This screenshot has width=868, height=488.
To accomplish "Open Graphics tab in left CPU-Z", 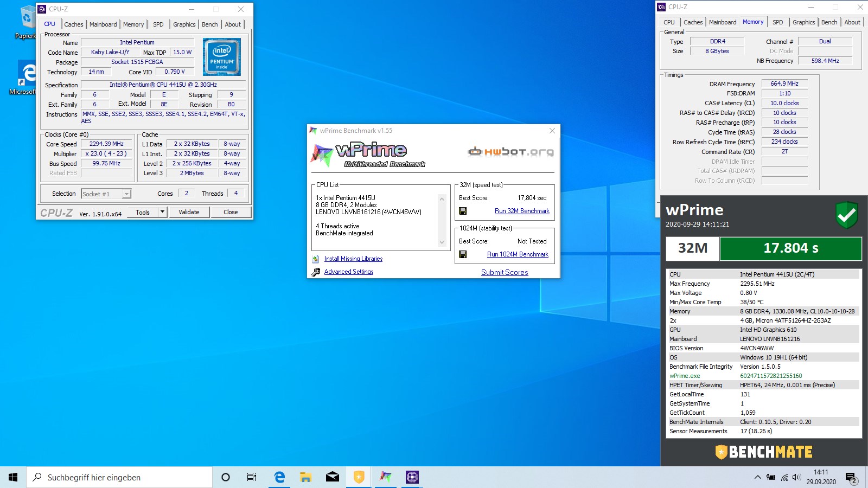I will pos(184,24).
